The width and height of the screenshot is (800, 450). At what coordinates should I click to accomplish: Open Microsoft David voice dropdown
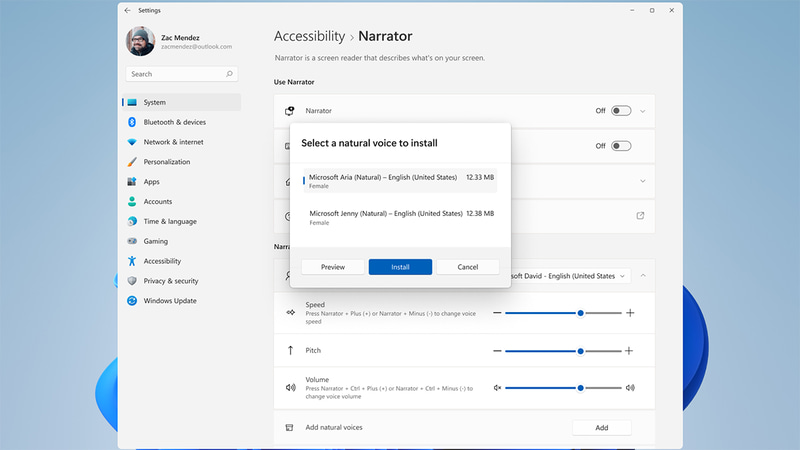coord(570,276)
